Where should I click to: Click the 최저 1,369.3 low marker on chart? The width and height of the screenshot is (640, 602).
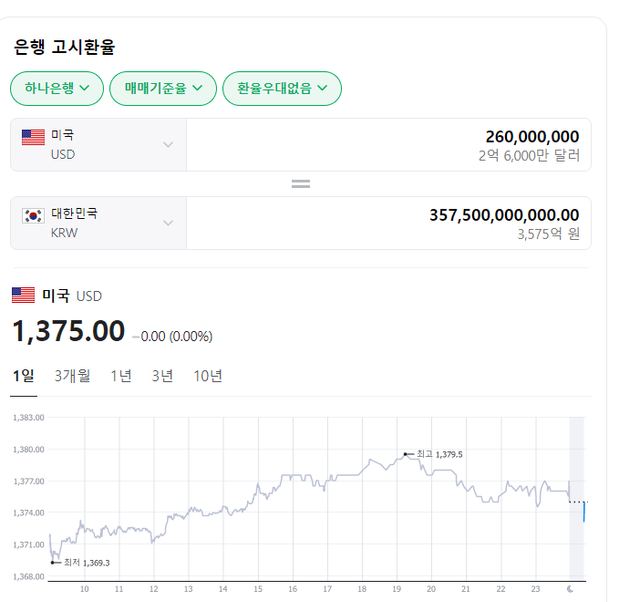click(52, 562)
